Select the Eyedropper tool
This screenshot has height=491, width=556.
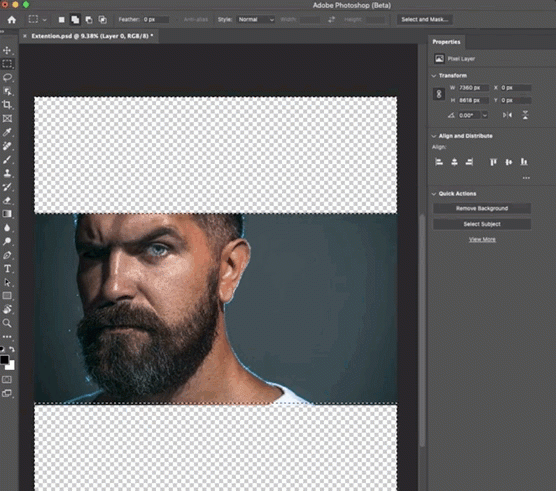tap(7, 132)
